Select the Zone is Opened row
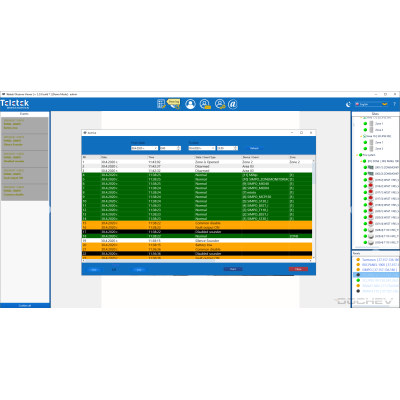 [x=197, y=162]
